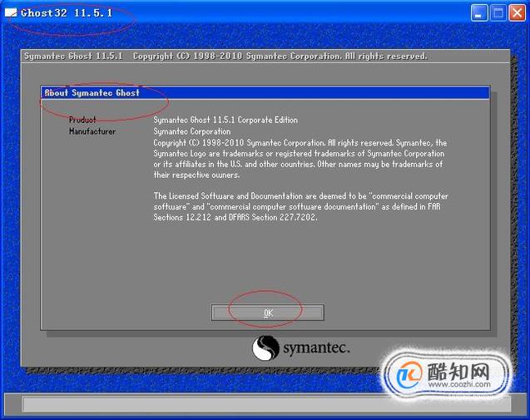
Task: Click the OK button in About dialog
Action: 268,313
